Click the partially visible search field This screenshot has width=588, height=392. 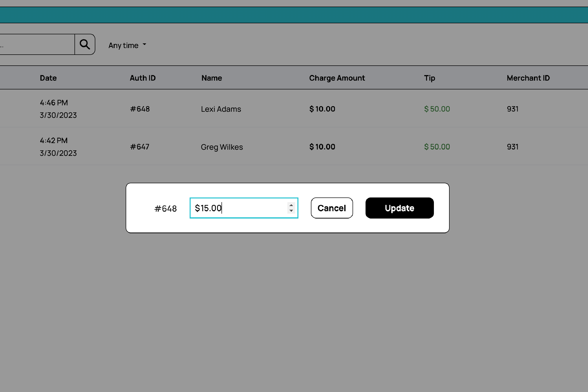pos(37,45)
